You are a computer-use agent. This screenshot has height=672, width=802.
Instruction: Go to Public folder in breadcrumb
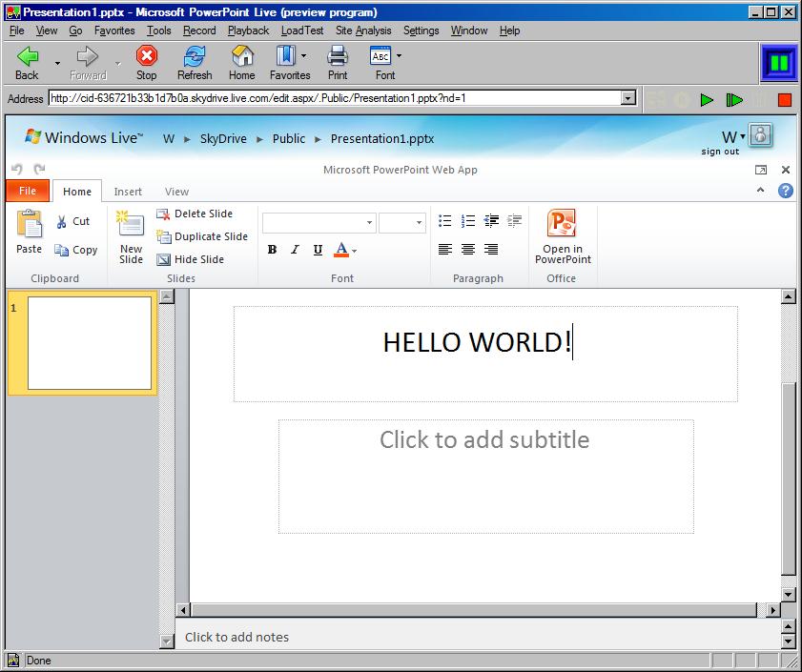289,138
